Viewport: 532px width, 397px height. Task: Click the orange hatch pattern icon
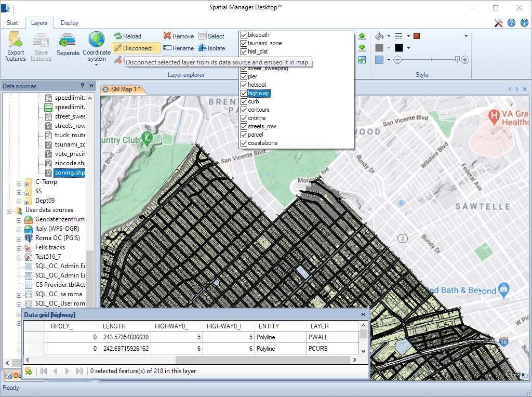click(417, 36)
